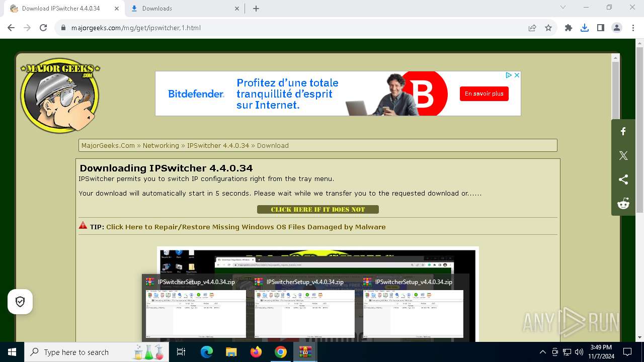The width and height of the screenshot is (644, 362).
Task: Click the AdChoices triangle icon
Action: click(x=509, y=75)
